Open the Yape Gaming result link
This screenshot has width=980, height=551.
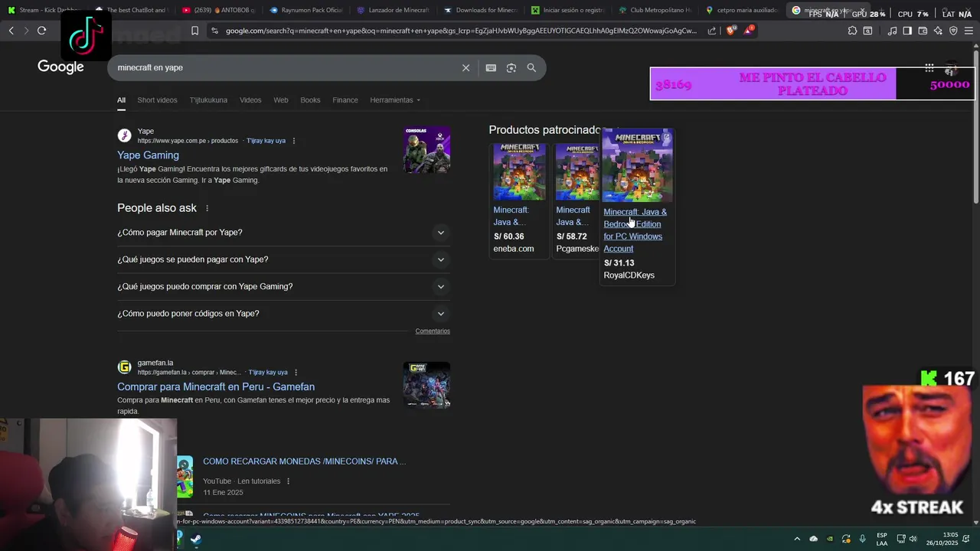click(148, 155)
